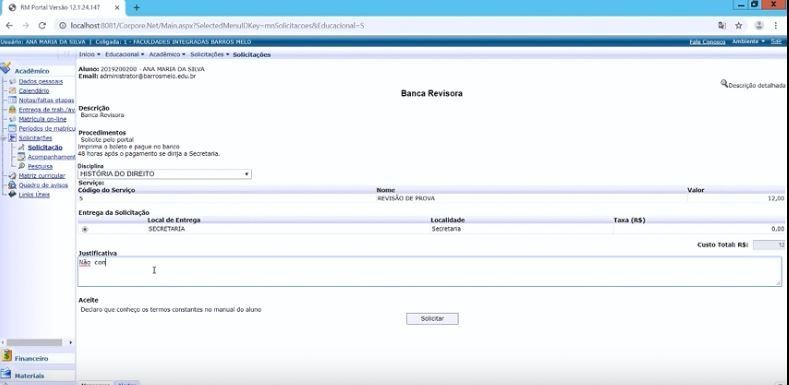Click the Financeiro panel icon
The image size is (789, 385).
[7, 356]
